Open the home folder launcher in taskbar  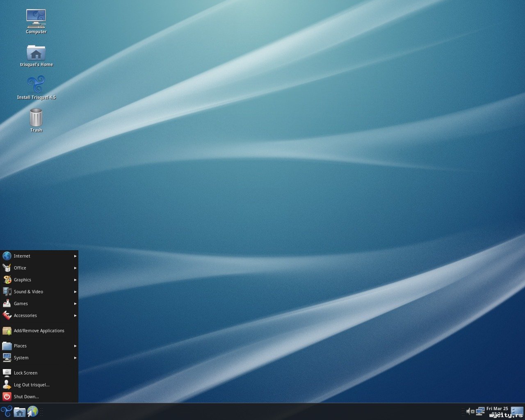[x=20, y=412]
